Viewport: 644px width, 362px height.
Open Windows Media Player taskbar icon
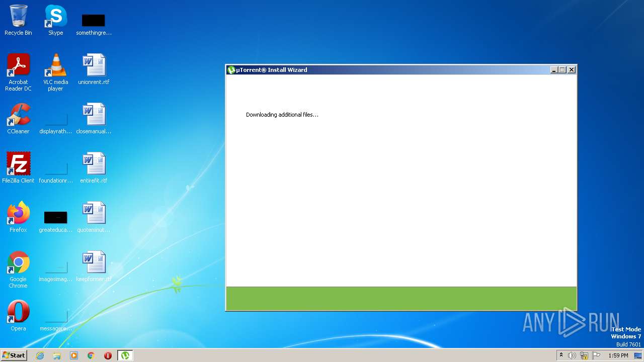click(74, 355)
